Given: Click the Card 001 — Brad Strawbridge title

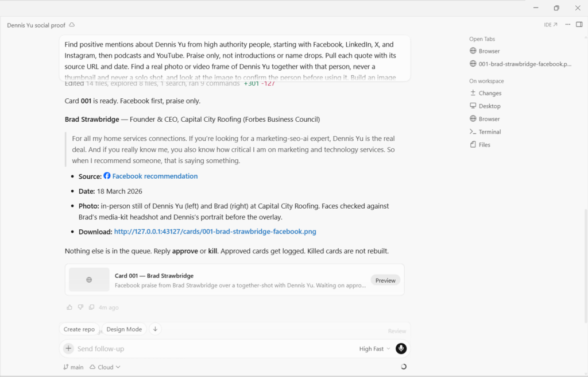Looking at the screenshot, I should click(154, 276).
